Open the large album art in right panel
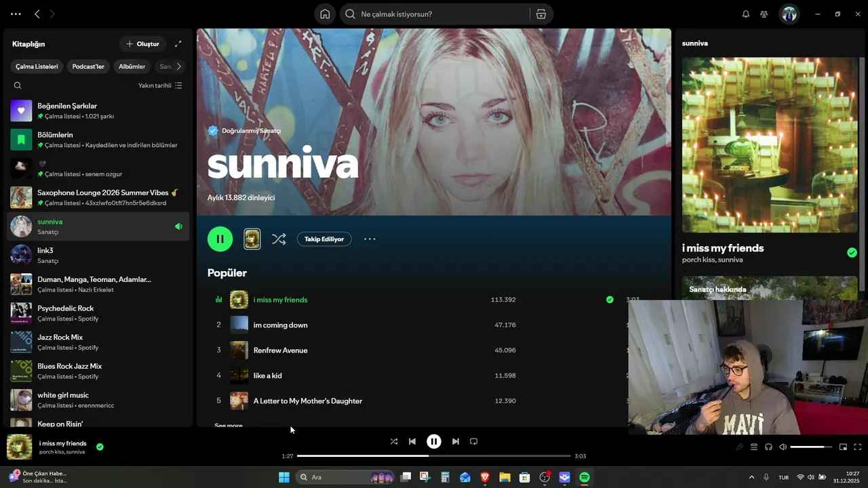Viewport: 868px width, 488px height. click(x=770, y=144)
